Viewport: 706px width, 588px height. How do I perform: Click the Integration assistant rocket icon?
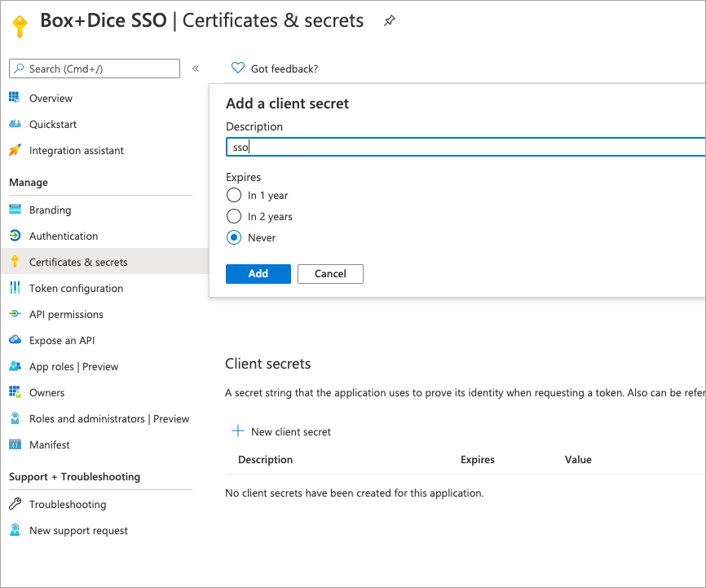pos(15,150)
